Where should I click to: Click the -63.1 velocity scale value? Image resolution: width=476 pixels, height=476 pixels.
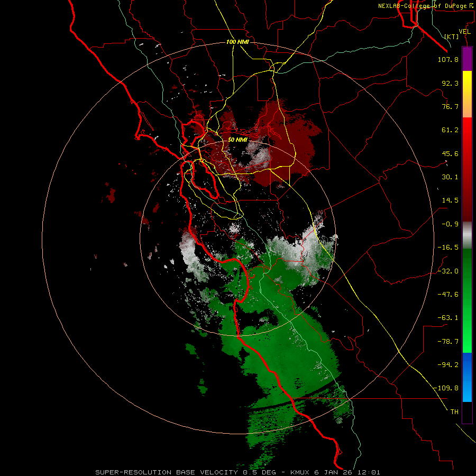point(448,318)
